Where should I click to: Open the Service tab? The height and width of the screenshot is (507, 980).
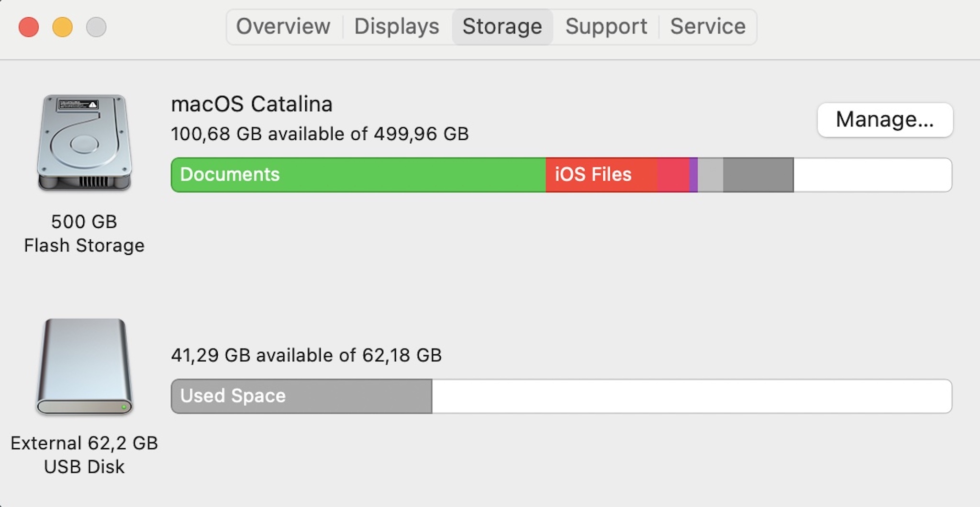tap(708, 26)
